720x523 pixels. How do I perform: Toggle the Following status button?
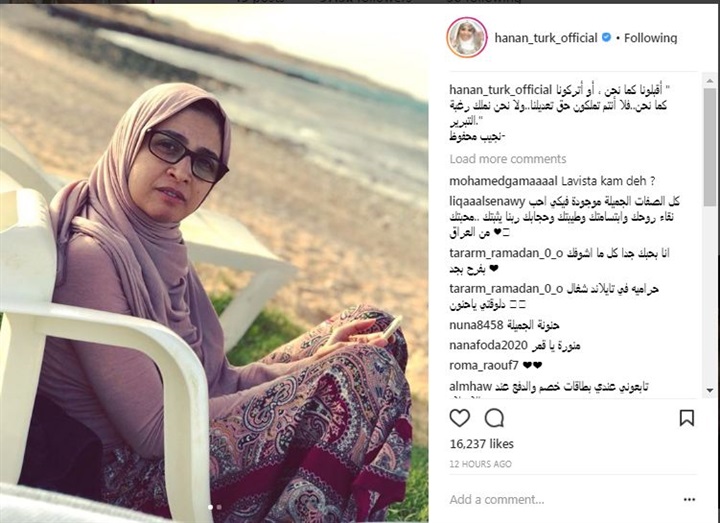tap(650, 38)
